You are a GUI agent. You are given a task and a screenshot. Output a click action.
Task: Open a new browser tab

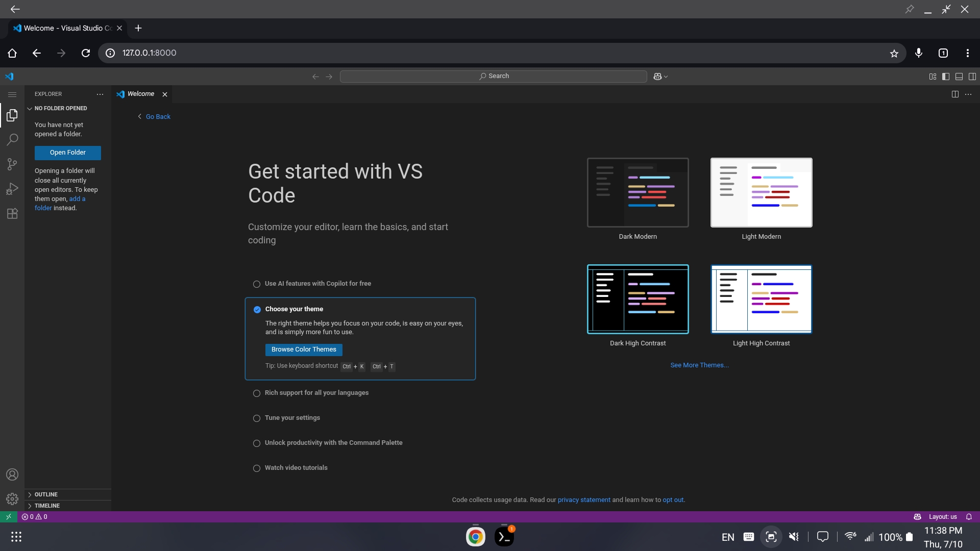pyautogui.click(x=138, y=28)
